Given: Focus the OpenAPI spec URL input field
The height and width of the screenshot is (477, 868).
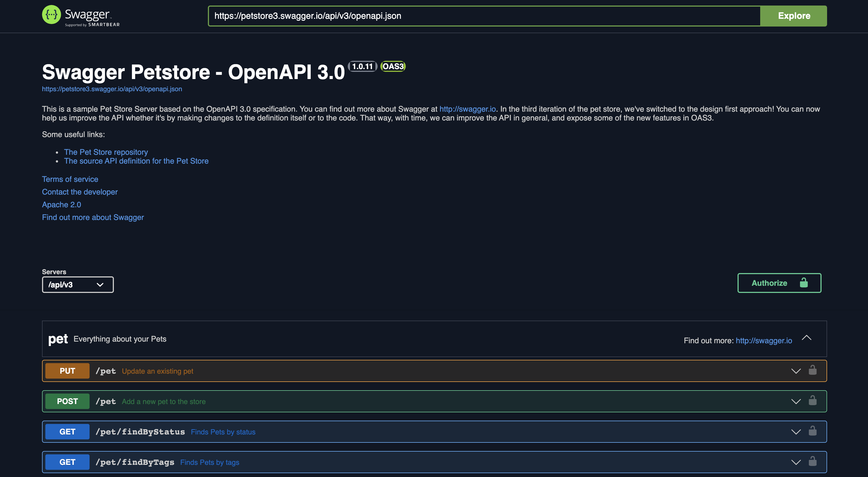Looking at the screenshot, I should [x=484, y=16].
